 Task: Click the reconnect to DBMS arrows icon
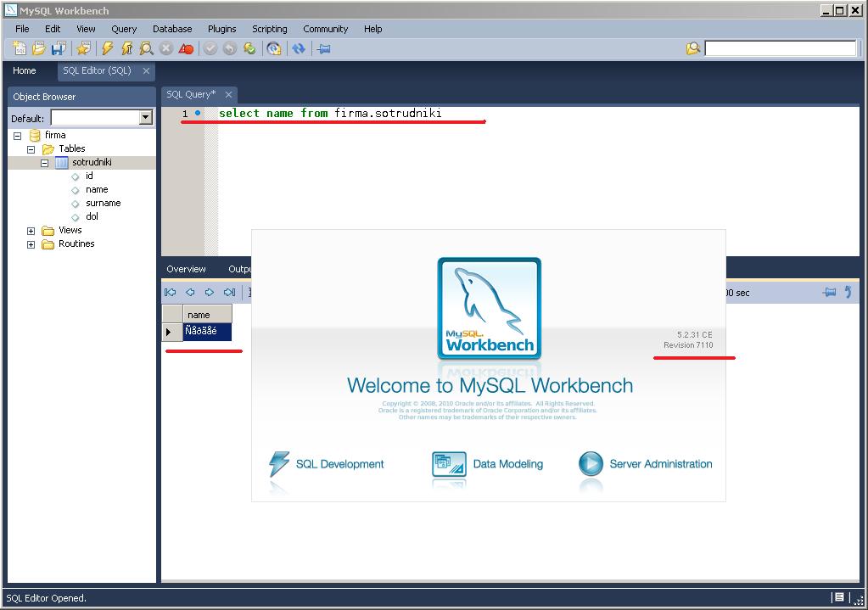298,49
